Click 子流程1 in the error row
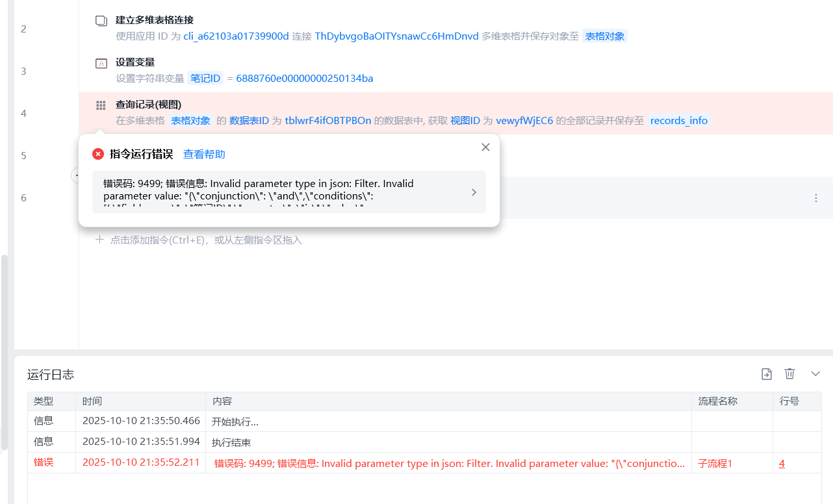This screenshot has width=833, height=504. pos(715,464)
